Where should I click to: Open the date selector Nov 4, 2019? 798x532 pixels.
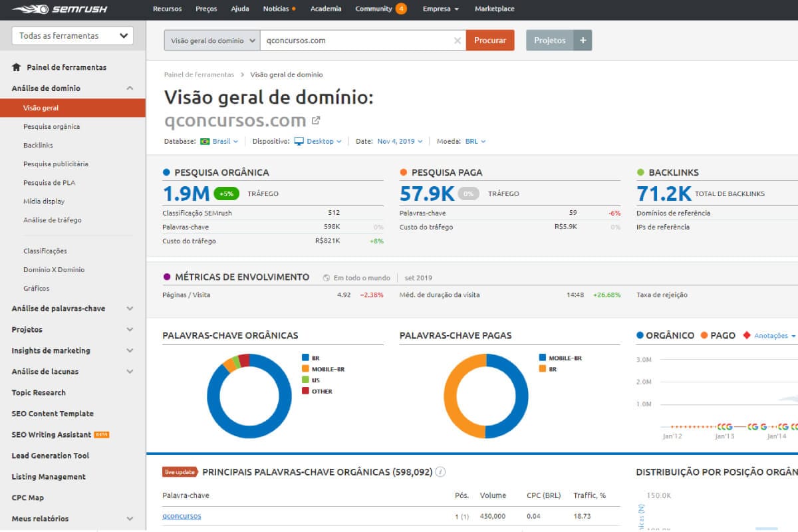399,142
